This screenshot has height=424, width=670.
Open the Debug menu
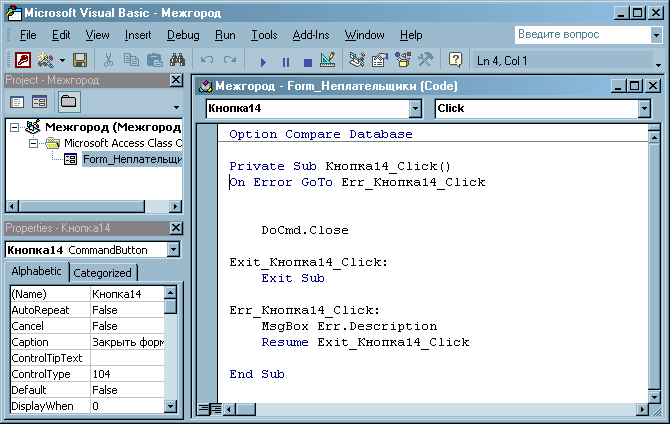tap(183, 35)
